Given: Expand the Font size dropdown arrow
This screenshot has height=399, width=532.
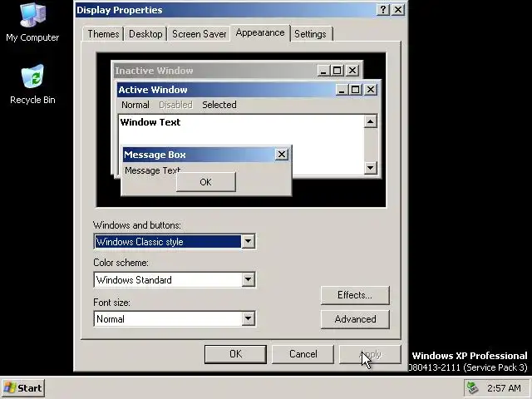Looking at the screenshot, I should (x=248, y=318).
